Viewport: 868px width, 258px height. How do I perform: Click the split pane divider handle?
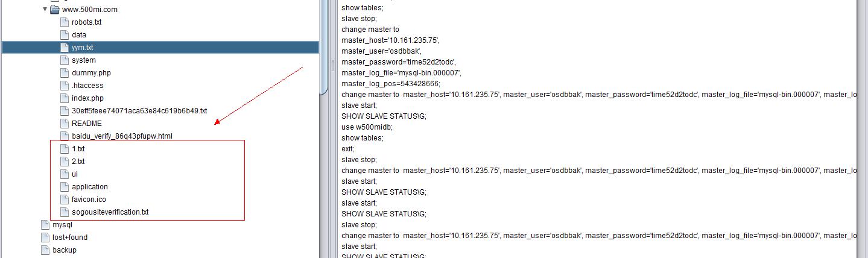333,64
